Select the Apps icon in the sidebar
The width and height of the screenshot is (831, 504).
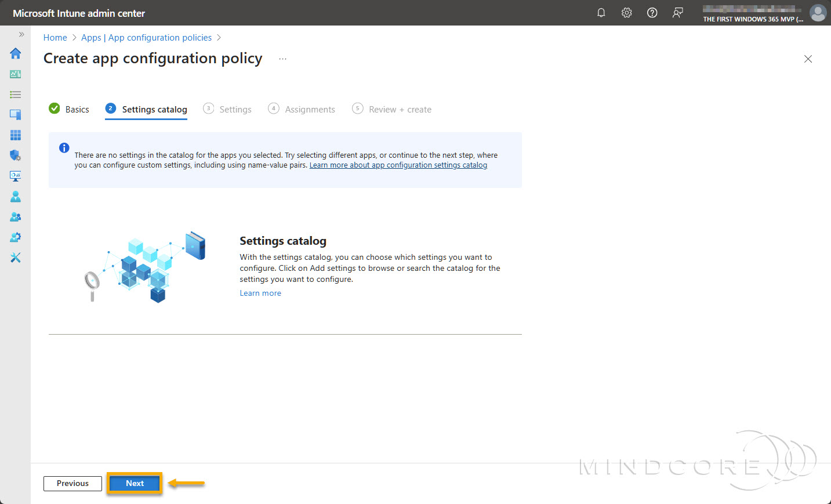pos(15,135)
